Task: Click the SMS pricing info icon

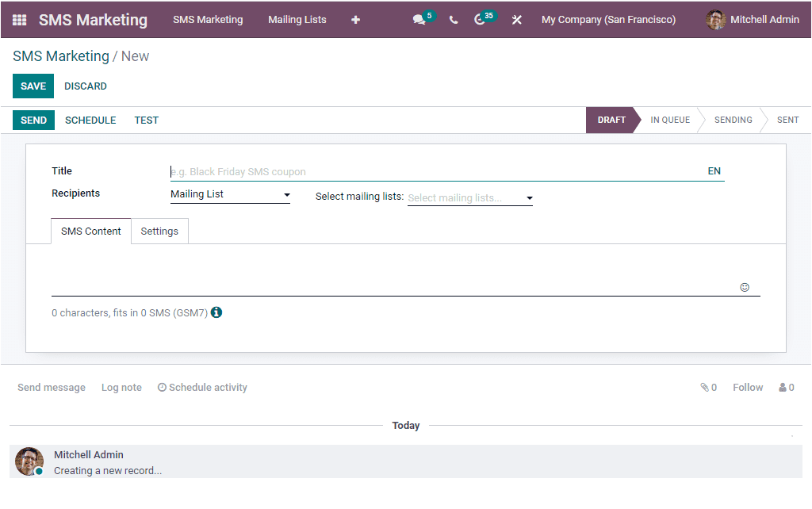Action: click(x=216, y=312)
